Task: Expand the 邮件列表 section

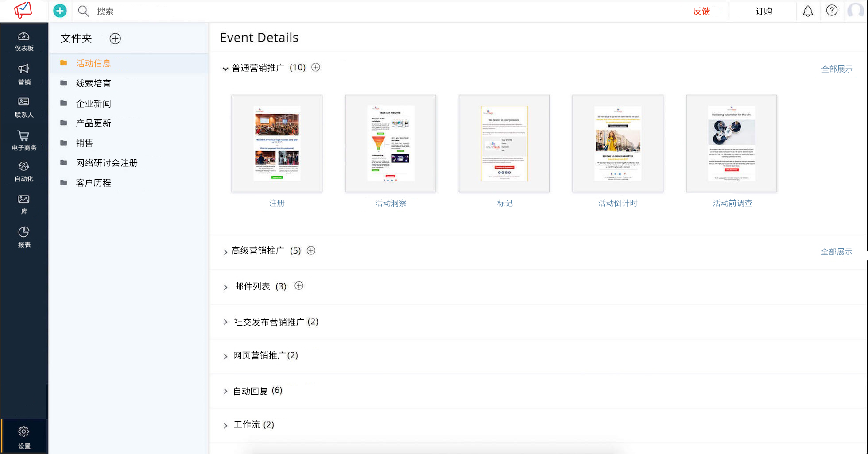Action: point(225,287)
